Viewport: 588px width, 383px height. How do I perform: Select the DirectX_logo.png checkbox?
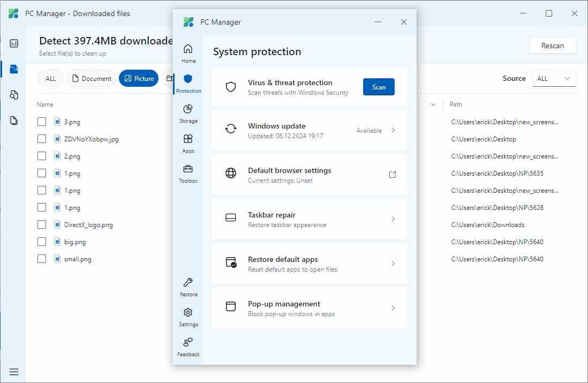(x=42, y=224)
